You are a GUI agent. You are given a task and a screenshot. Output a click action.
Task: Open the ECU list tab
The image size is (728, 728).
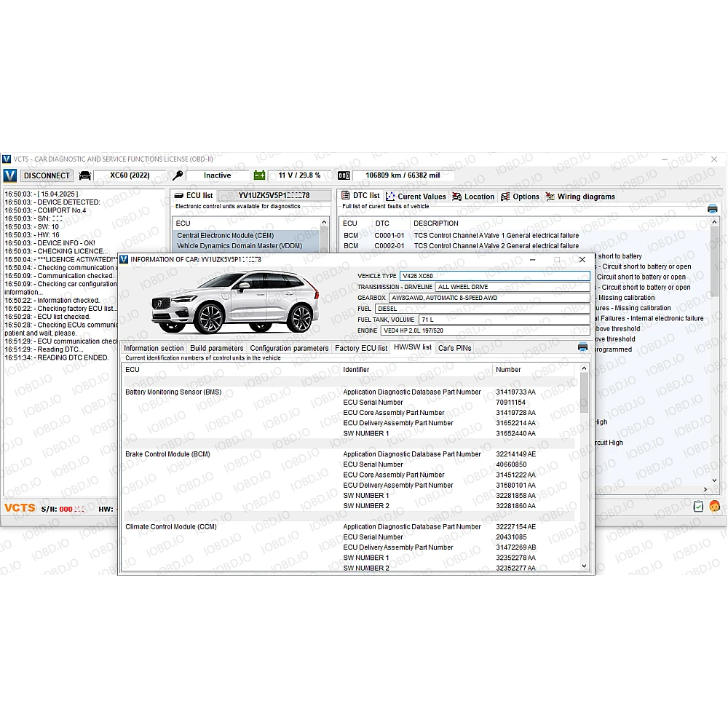pyautogui.click(x=194, y=195)
